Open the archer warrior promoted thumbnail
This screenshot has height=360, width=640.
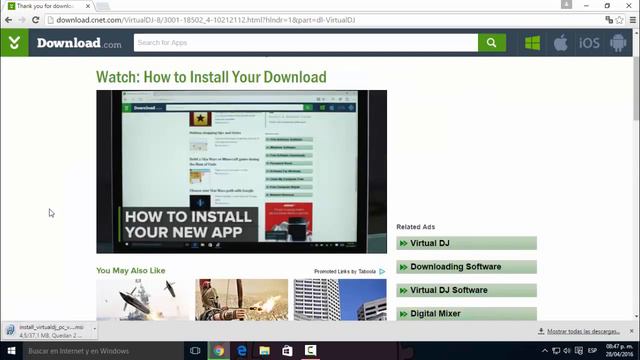[242, 300]
